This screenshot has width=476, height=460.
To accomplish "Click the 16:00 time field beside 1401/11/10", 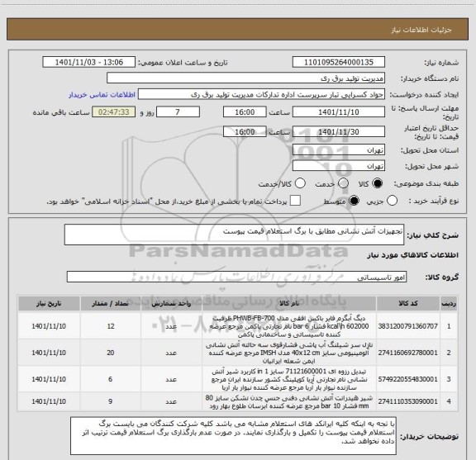I will [x=245, y=112].
